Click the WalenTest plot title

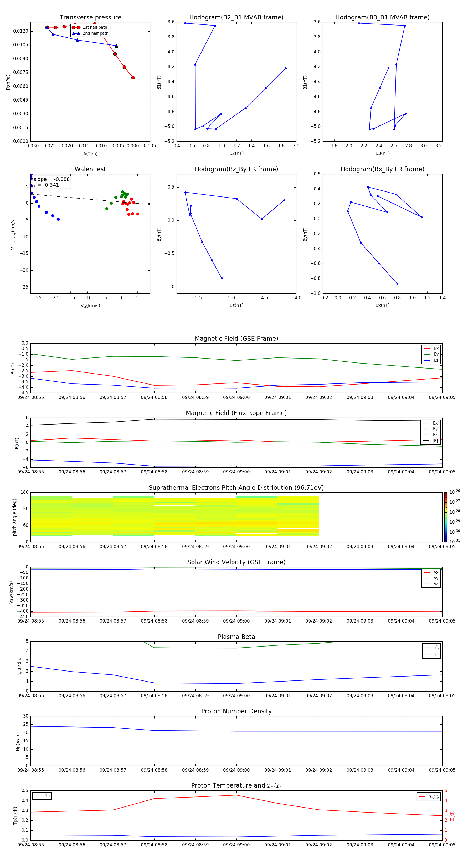[90, 169]
